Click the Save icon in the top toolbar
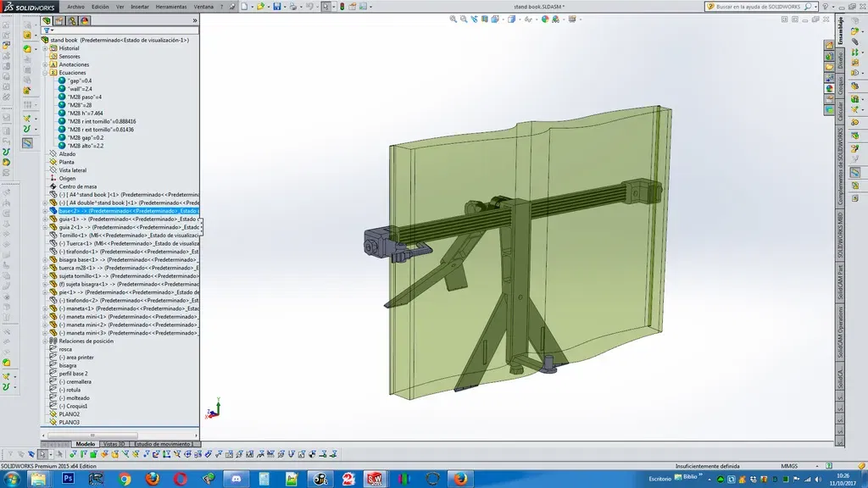Screen dimensions: 868x488 click(276, 7)
